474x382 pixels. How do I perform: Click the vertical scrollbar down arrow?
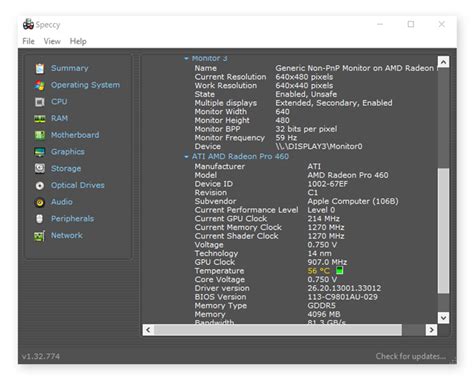443,318
